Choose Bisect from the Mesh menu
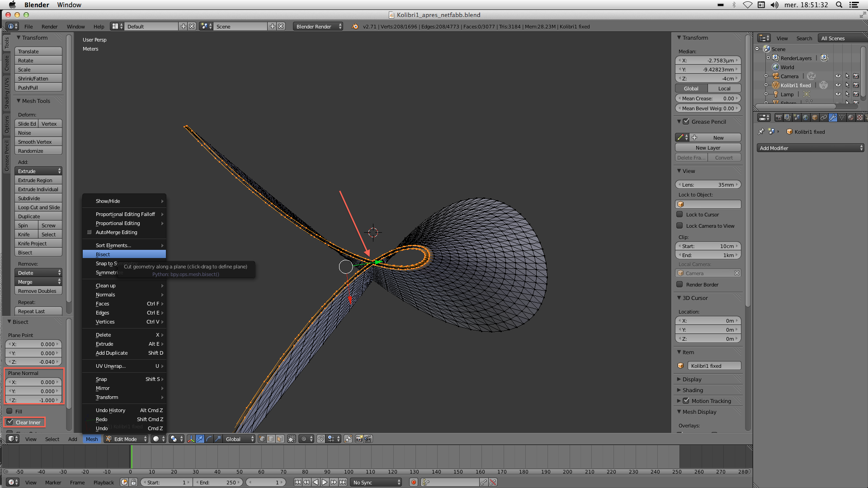Screen dimensions: 868x488 pos(124,254)
